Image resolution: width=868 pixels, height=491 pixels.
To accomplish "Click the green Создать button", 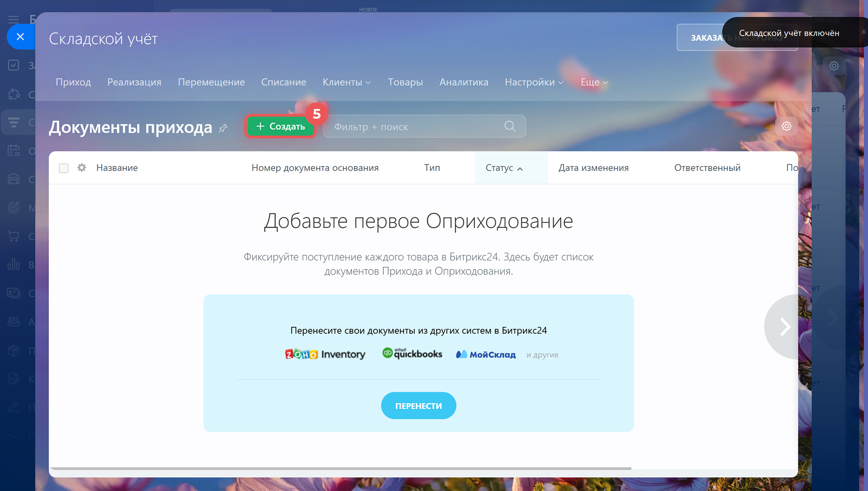I will (280, 127).
